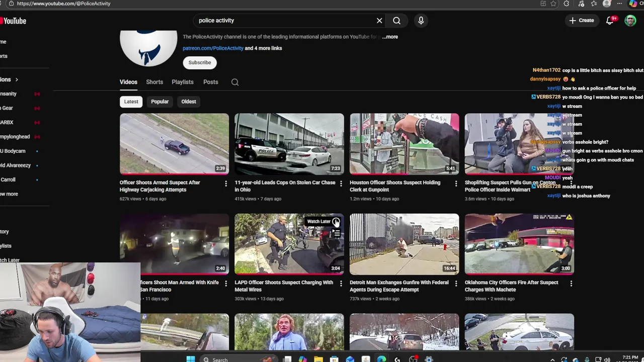
Task: Click the magnifier search button
Action: pos(396,21)
